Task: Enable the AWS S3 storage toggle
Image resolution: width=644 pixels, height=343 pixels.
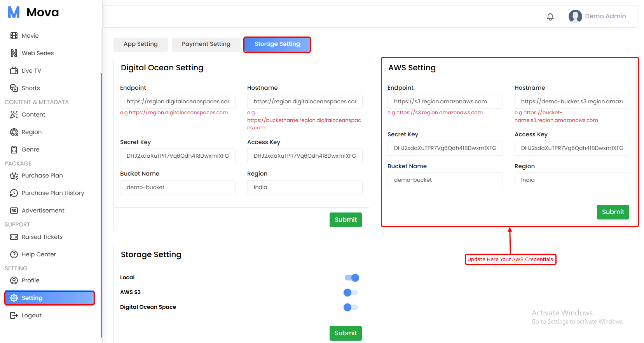Action: coord(351,293)
